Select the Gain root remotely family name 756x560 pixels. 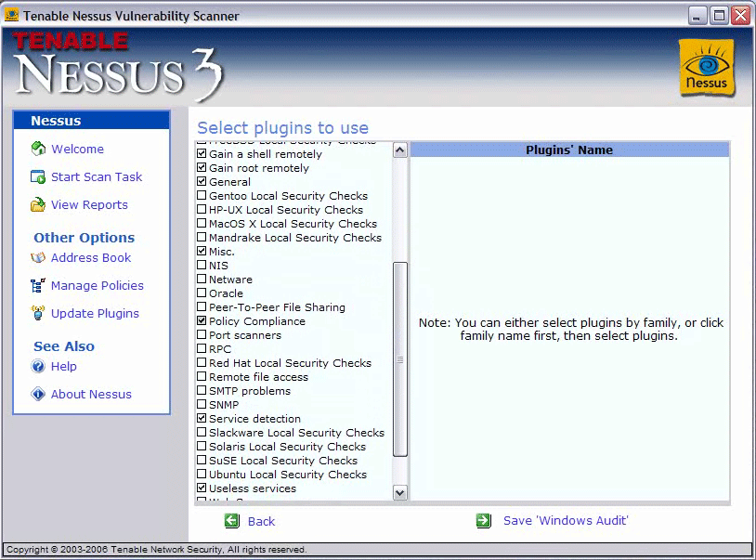click(259, 168)
